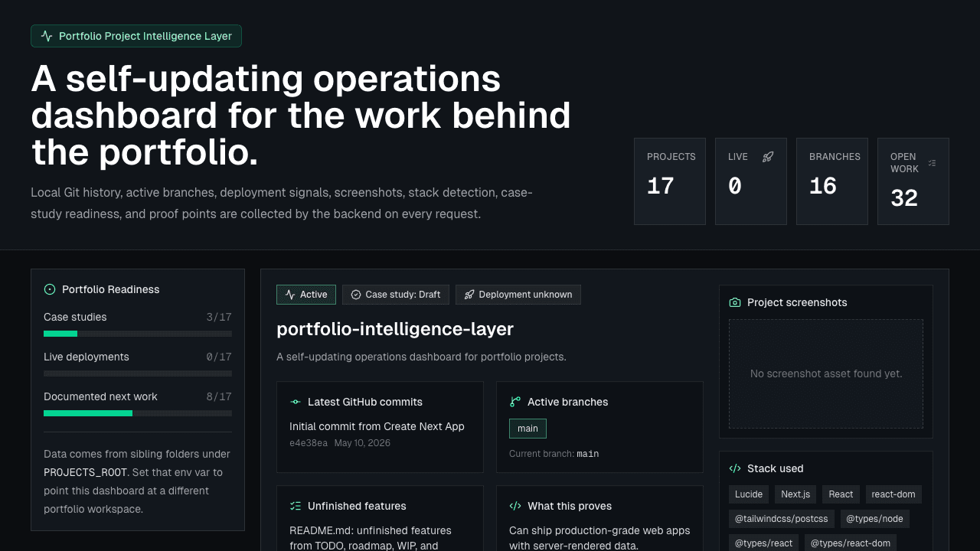Click the Lucide stack tag
Viewport: 980px width, 551px height.
(x=749, y=494)
